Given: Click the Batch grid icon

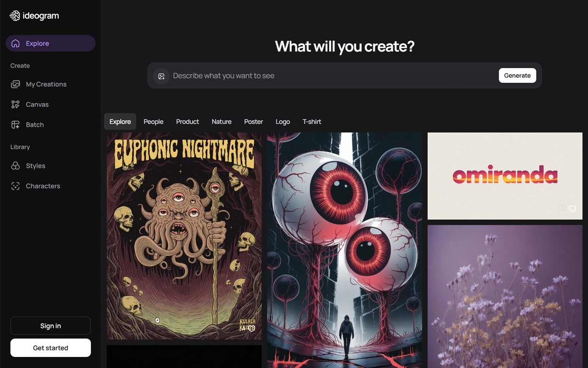Looking at the screenshot, I should (x=16, y=125).
